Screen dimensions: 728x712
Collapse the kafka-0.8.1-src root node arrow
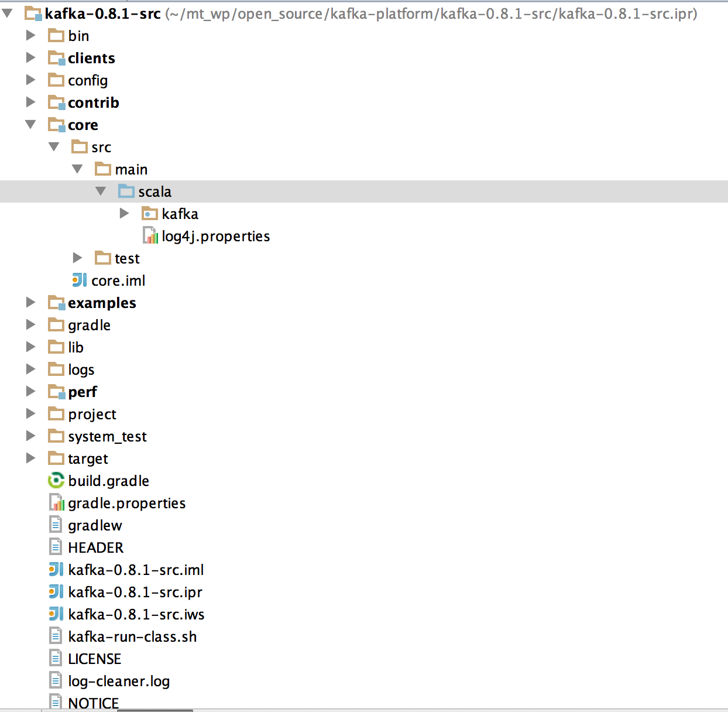click(8, 13)
